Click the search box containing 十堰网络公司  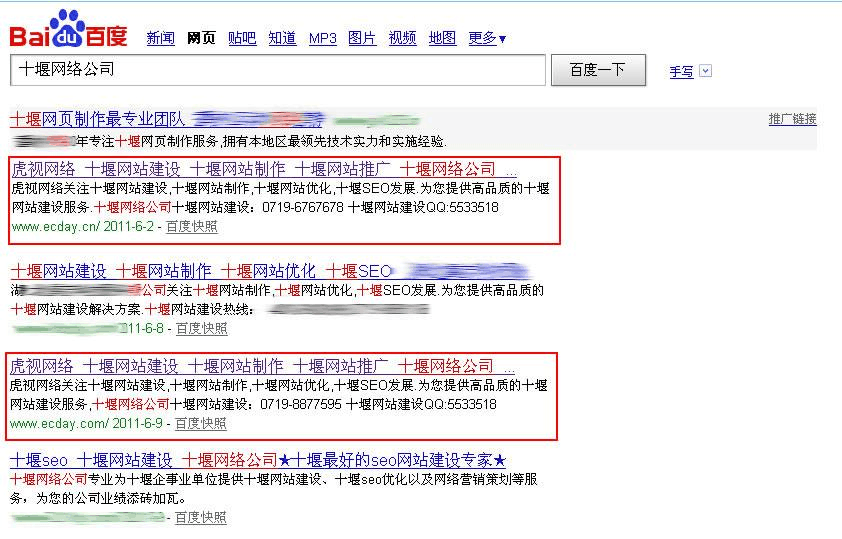278,70
